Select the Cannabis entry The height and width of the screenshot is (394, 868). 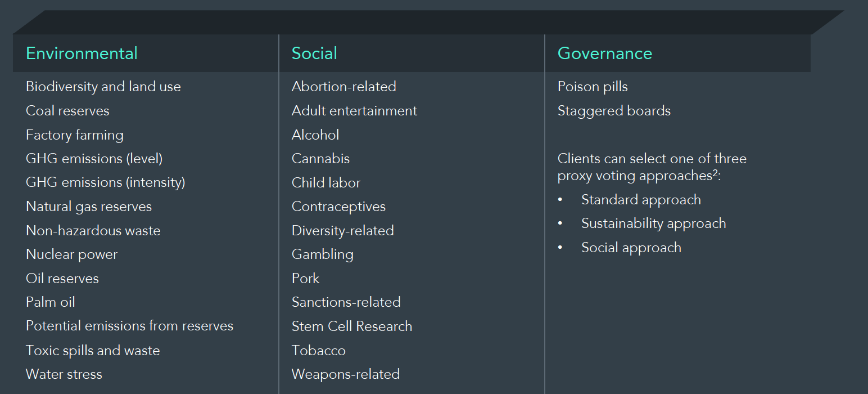[320, 159]
